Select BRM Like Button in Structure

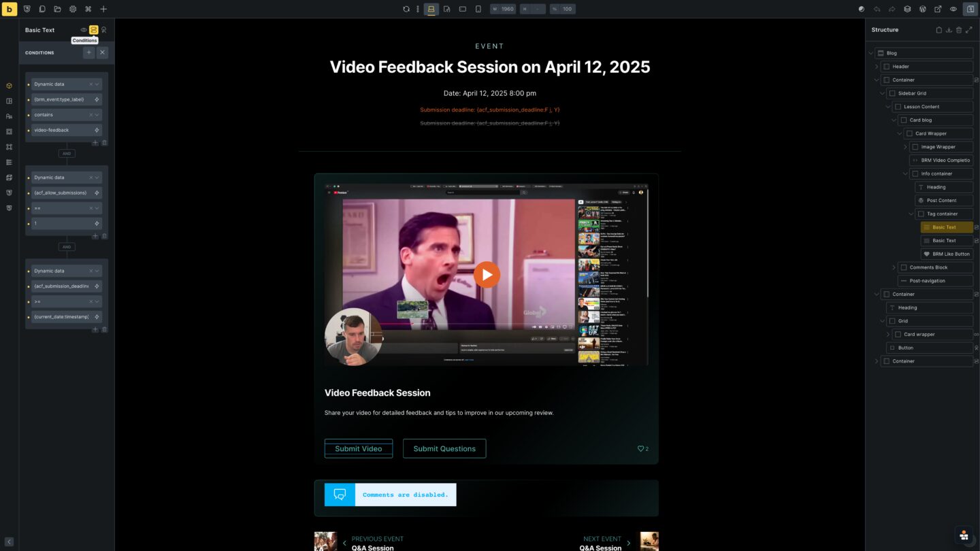[947, 254]
